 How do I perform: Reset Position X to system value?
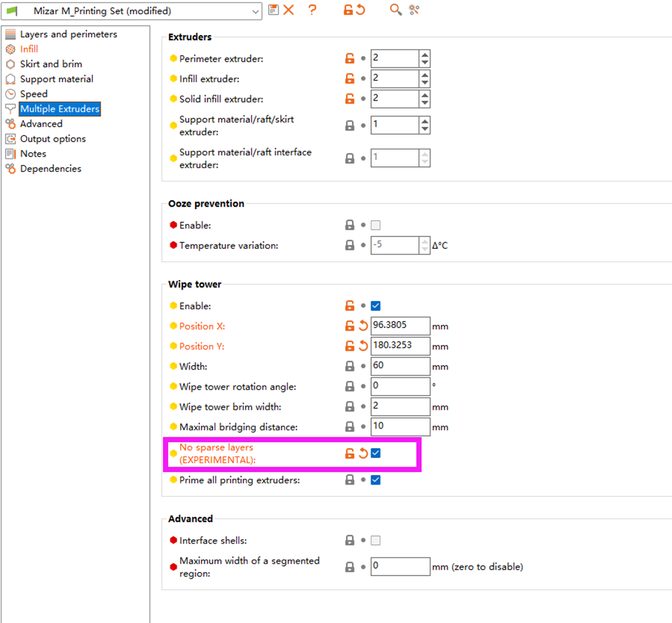(x=350, y=326)
